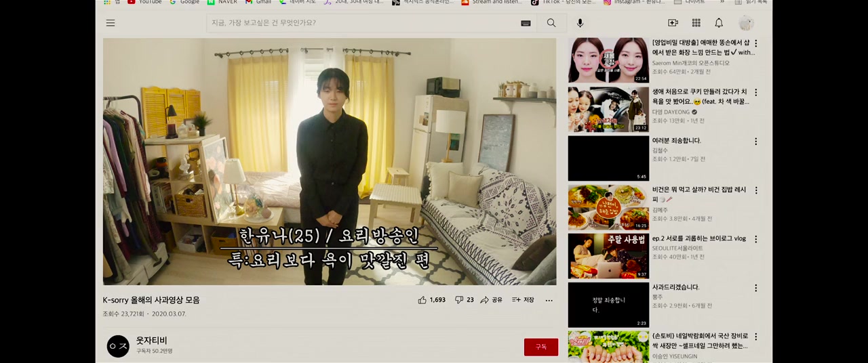The height and width of the screenshot is (363, 868).
Task: Dislike the video with thumbs-down
Action: click(465, 300)
